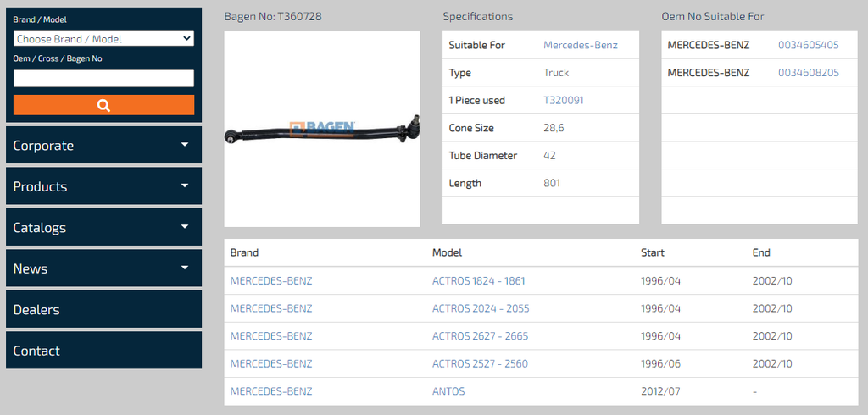Follow the Mercedes-Benz Suitable For link
The width and height of the screenshot is (868, 415).
coord(580,45)
